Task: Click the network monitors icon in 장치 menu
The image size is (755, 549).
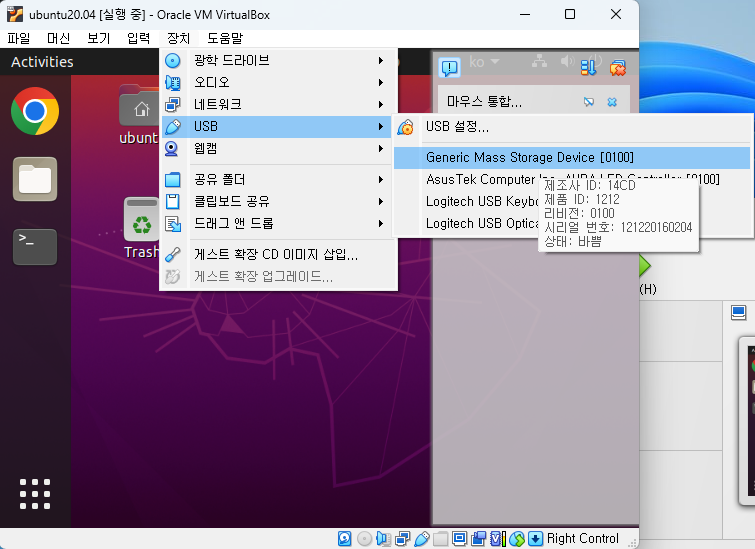Action: (173, 105)
